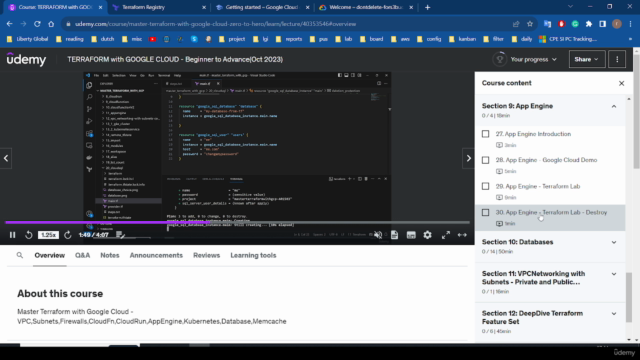
Task: Pause the lecture video
Action: pyautogui.click(x=12, y=235)
